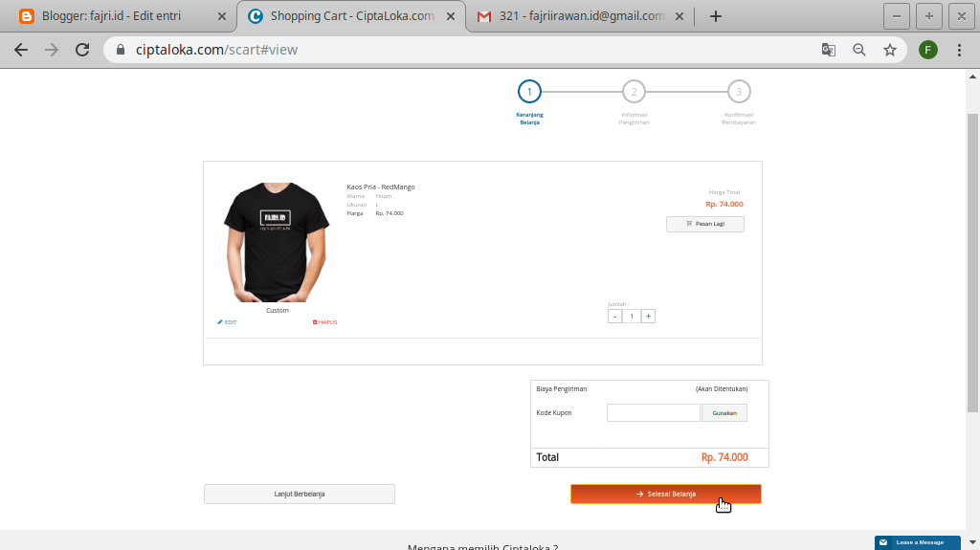
Task: Select the Shopping Cart - CiptaLoka.com tab
Action: [x=351, y=16]
